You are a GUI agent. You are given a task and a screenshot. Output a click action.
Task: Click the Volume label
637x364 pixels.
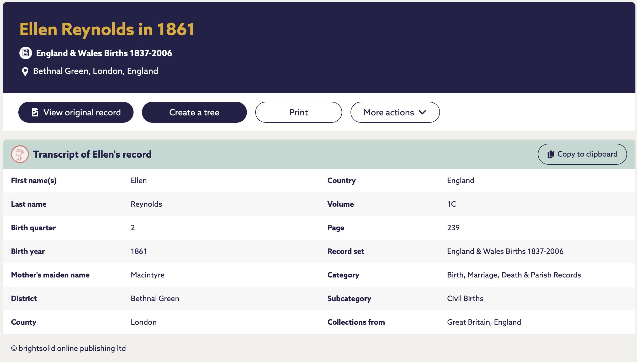340,204
